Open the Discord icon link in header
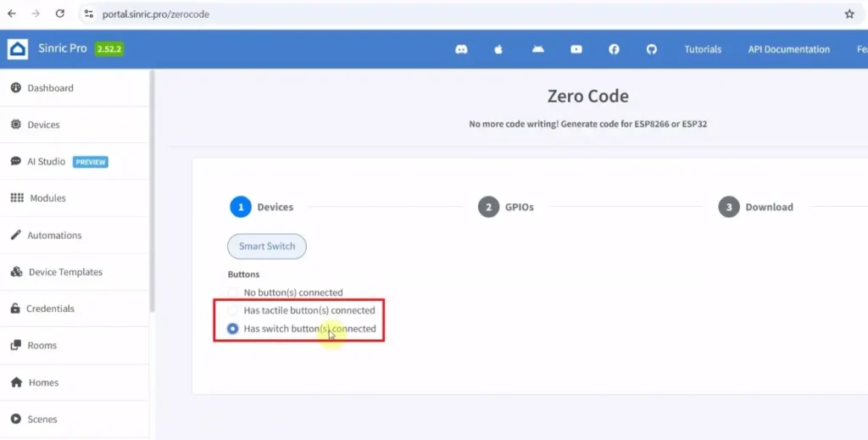This screenshot has width=868, height=440. [461, 49]
